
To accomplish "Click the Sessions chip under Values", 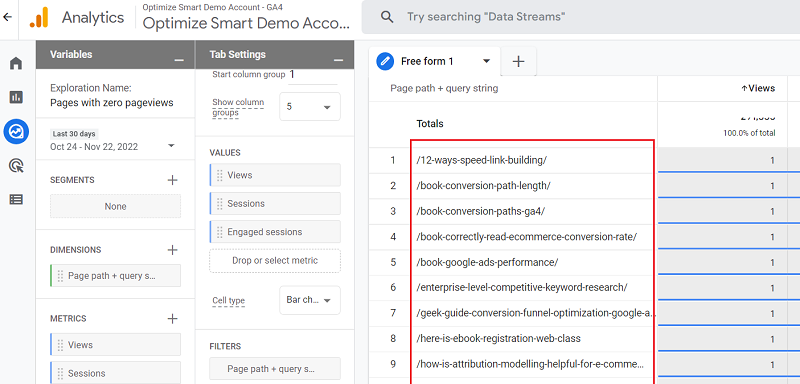I will tap(275, 203).
